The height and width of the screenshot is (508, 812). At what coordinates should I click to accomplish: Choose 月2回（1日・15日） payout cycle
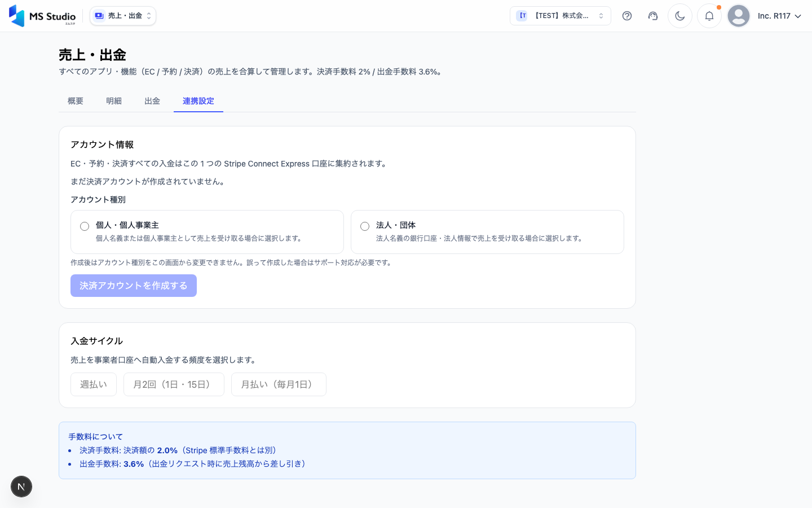point(174,384)
